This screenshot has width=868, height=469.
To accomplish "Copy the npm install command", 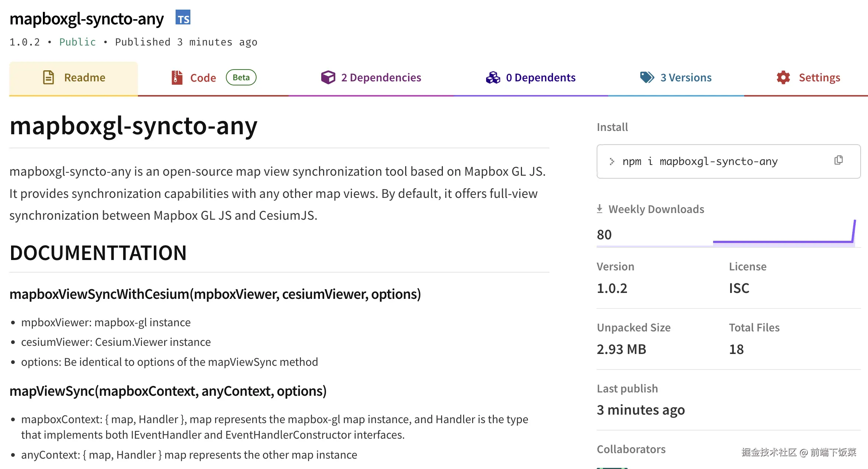I will tap(838, 160).
